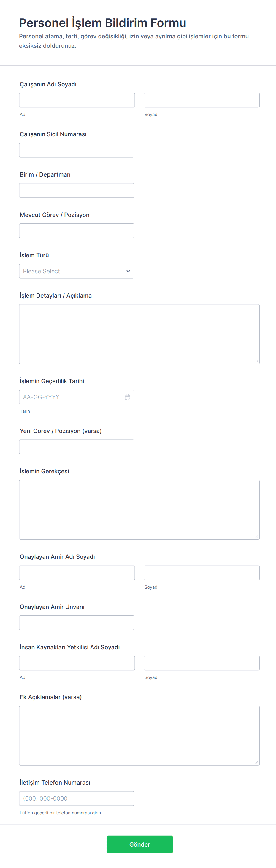Focus the İnsan Kaynakları Yetkilisi Soyad field
The width and height of the screenshot is (276, 868).
[202, 663]
